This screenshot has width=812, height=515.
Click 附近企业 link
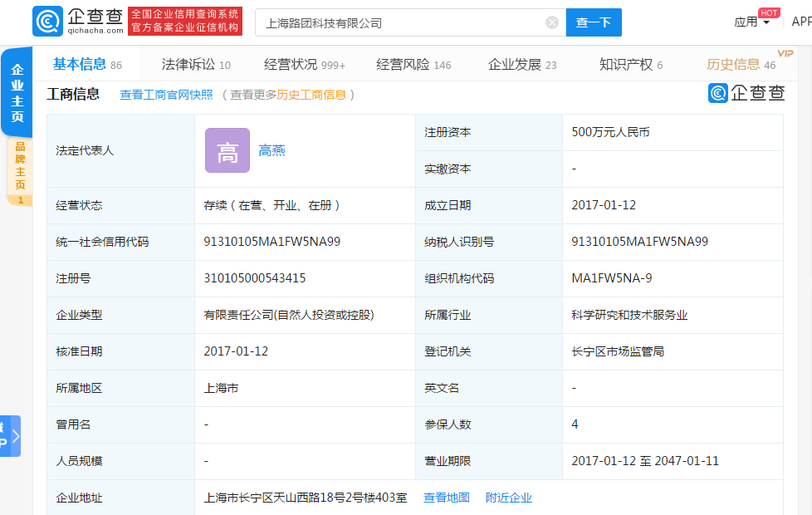tap(508, 498)
